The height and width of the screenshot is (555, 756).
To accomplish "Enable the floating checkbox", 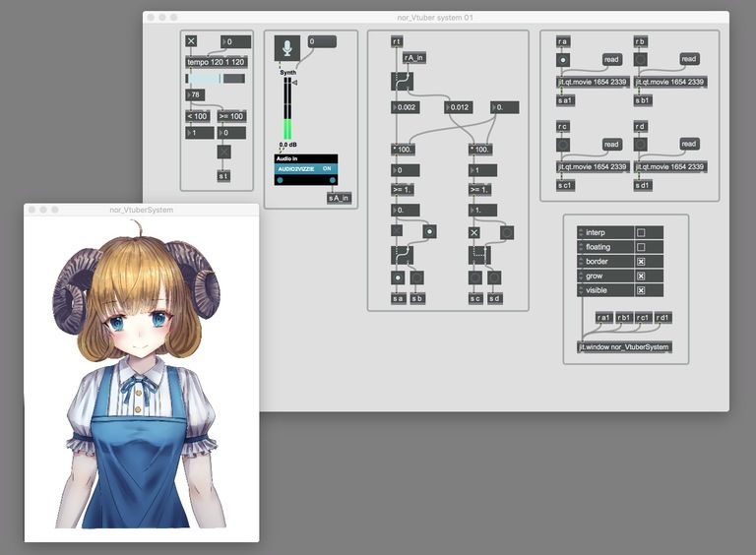I will point(641,247).
